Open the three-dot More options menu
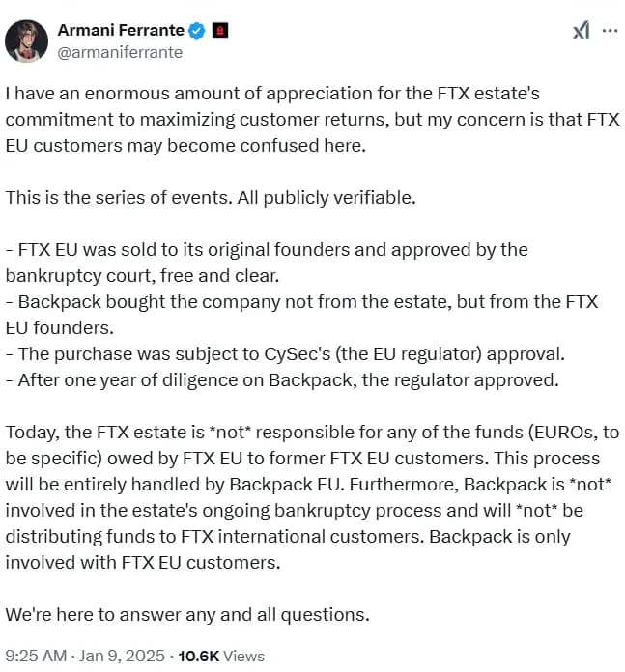The height and width of the screenshot is (672, 625). pos(609,31)
